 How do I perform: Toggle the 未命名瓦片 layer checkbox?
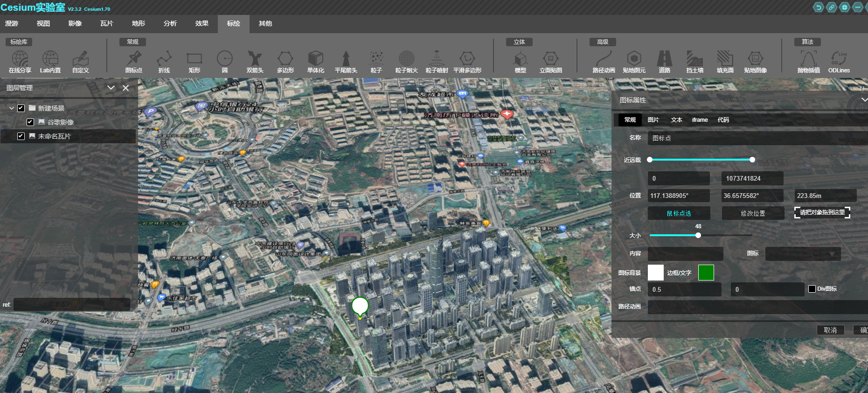click(21, 136)
